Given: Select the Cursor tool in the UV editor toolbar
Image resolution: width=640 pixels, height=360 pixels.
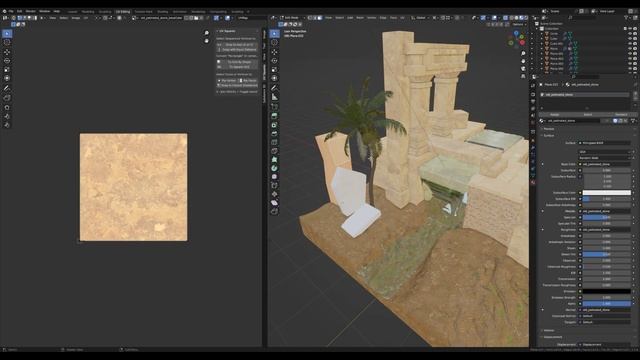Looking at the screenshot, I should [7, 42].
